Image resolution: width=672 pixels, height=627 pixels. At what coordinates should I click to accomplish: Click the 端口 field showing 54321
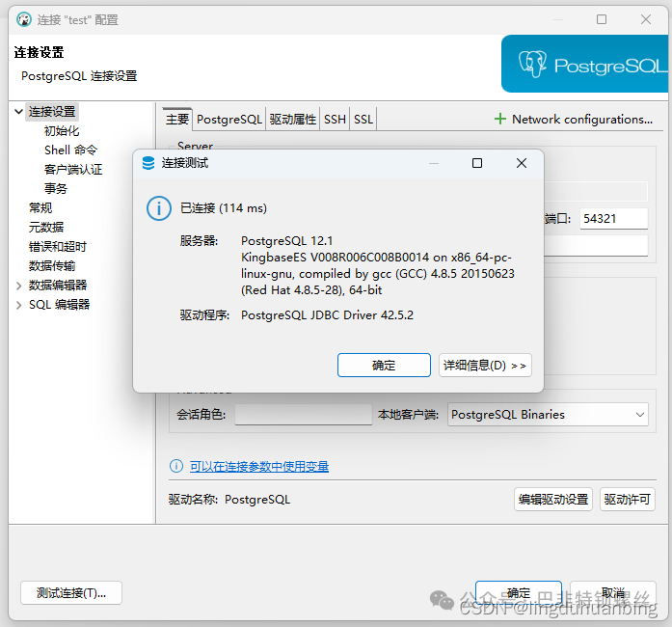coord(614,219)
